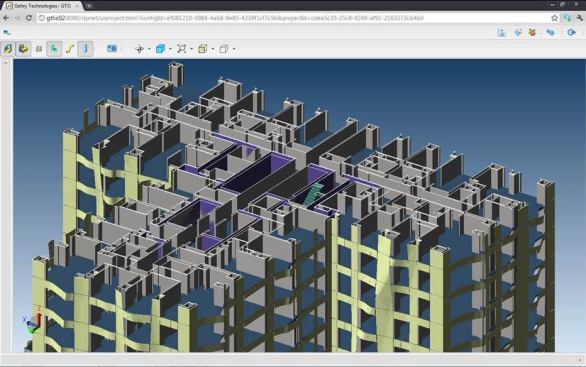Click the green staircase in the 3D model
The image size is (586, 367).
[x=313, y=194]
